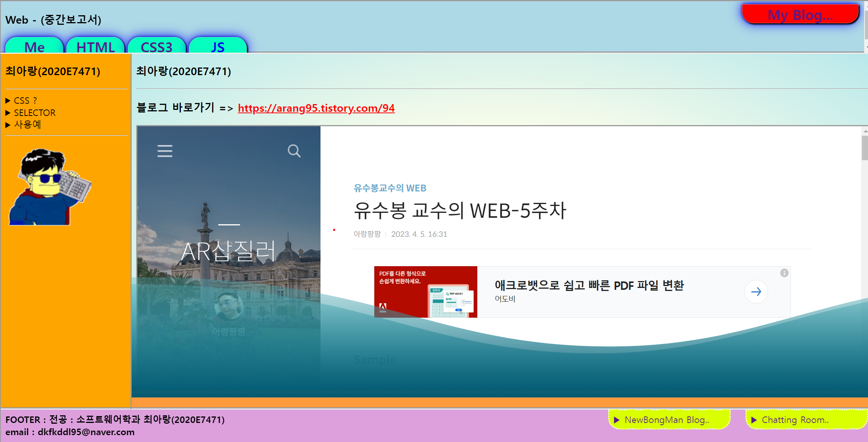Open the Me tab
The width and height of the screenshot is (868, 442).
click(x=34, y=47)
